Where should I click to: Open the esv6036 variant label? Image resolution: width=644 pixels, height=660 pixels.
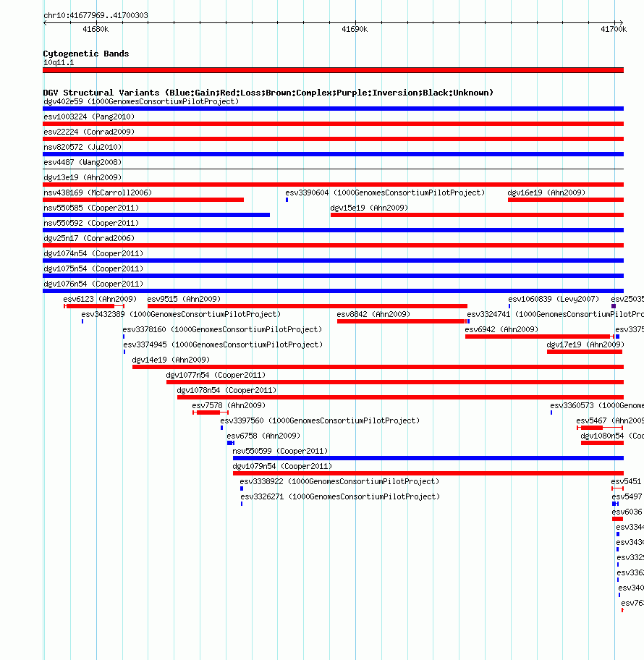tap(627, 511)
